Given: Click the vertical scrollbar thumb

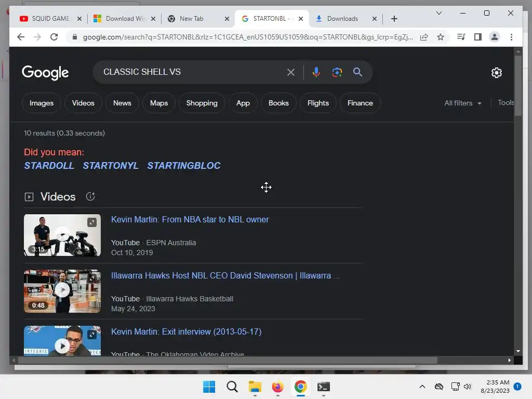Looking at the screenshot, I should [x=518, y=86].
